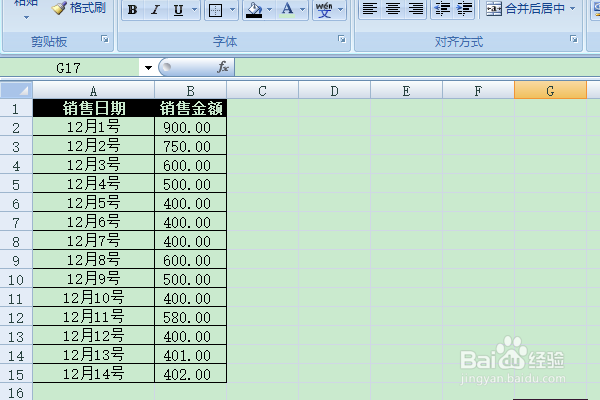
Task: Click into the formula bar
Action: [x=417, y=67]
